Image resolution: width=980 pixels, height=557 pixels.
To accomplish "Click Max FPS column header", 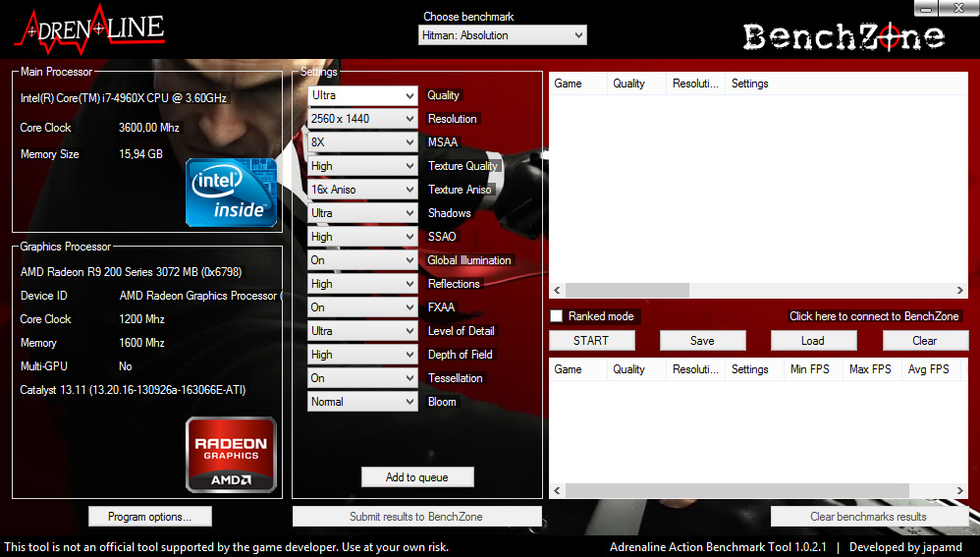I will 871,369.
